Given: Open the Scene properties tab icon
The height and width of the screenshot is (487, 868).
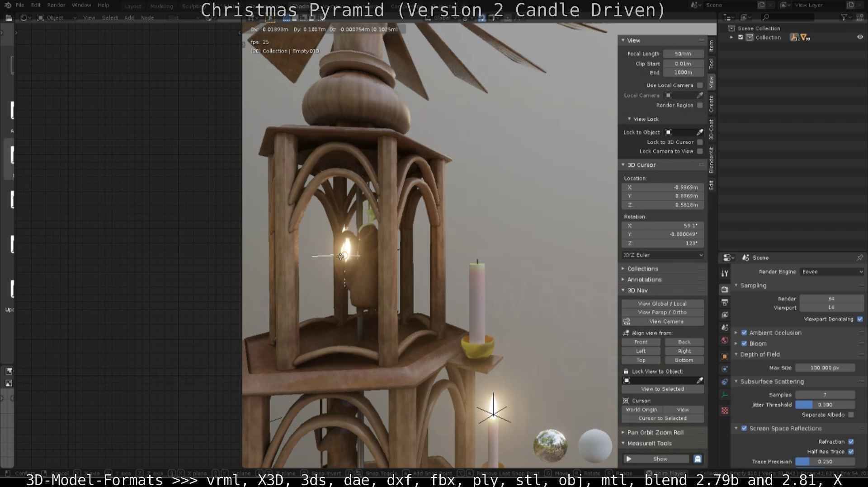Looking at the screenshot, I should pyautogui.click(x=725, y=328).
